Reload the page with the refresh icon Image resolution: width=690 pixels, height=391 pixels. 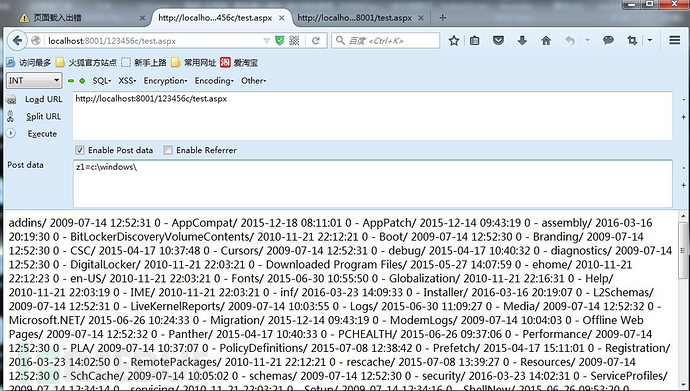316,41
